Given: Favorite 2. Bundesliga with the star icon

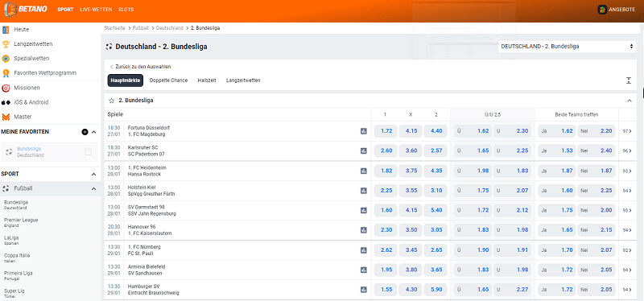Looking at the screenshot, I should tap(111, 100).
